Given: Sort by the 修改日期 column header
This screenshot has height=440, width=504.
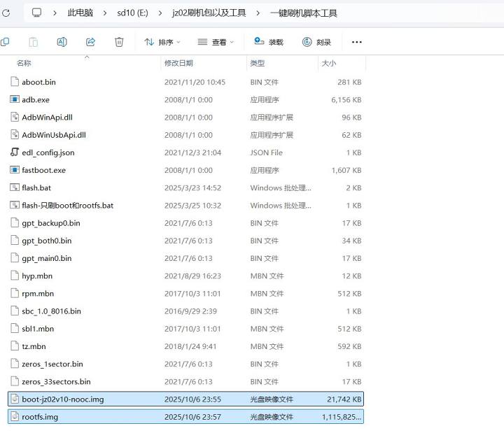Looking at the screenshot, I should 178,64.
